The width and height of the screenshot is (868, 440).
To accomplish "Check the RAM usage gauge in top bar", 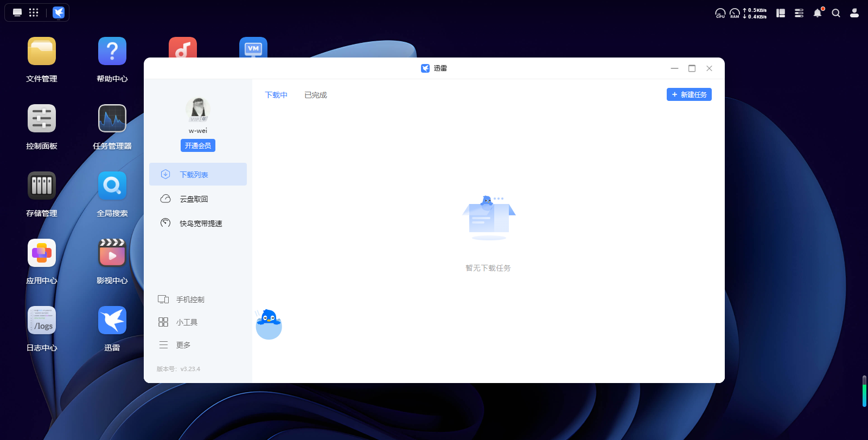I will [735, 13].
